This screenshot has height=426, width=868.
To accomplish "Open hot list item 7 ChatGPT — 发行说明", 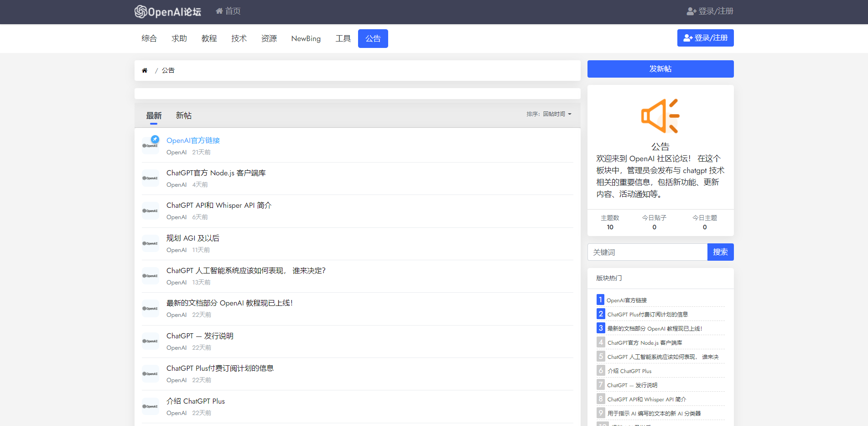I will 633,385.
